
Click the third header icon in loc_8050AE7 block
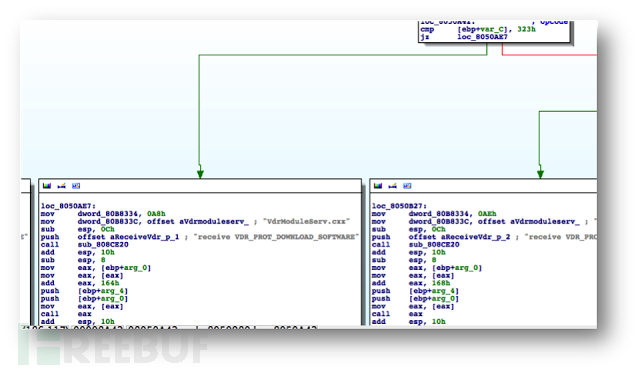click(76, 186)
